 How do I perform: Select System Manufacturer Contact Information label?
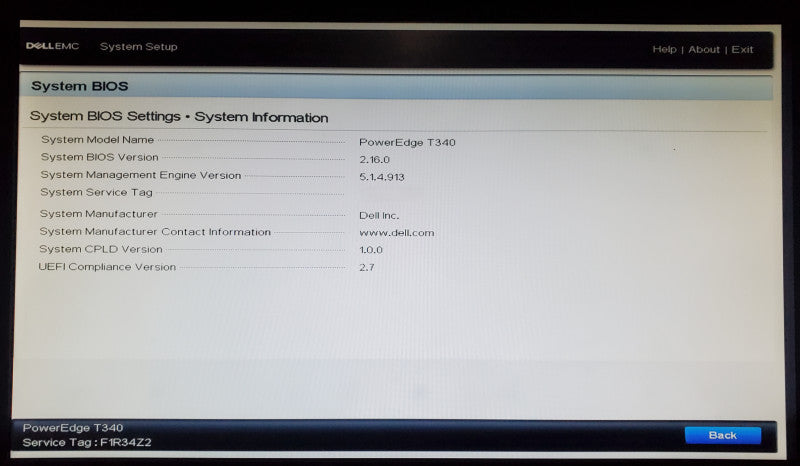[x=155, y=232]
